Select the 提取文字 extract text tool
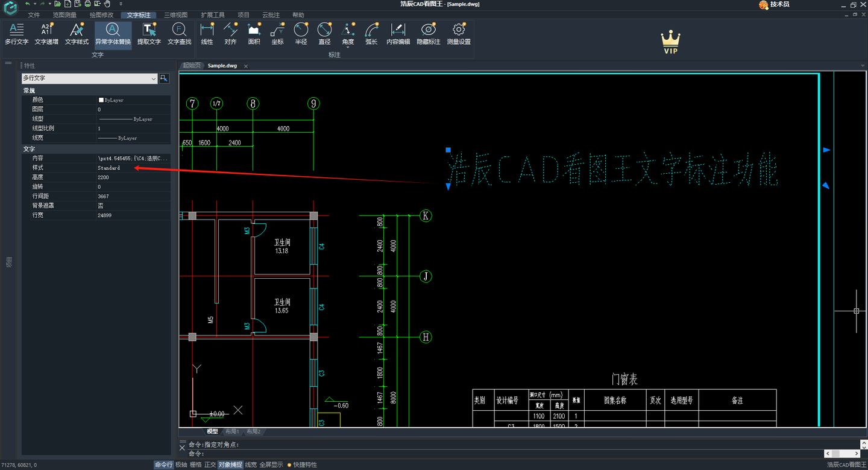This screenshot has width=868, height=470. [x=149, y=34]
